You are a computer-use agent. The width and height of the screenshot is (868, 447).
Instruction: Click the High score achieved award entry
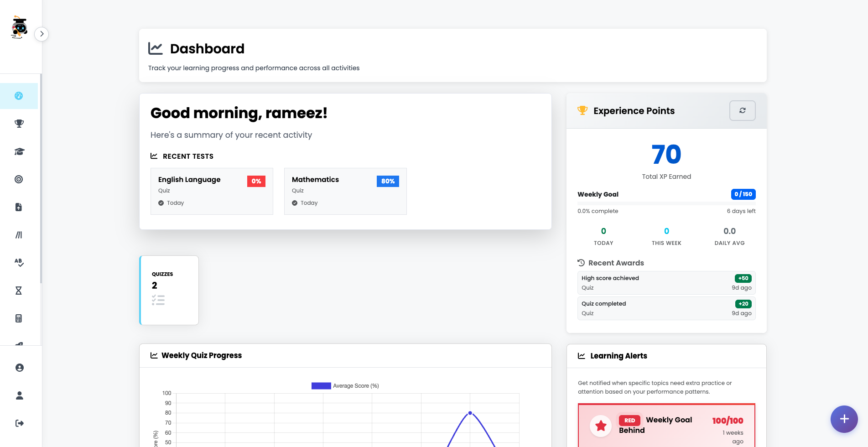[x=666, y=282]
